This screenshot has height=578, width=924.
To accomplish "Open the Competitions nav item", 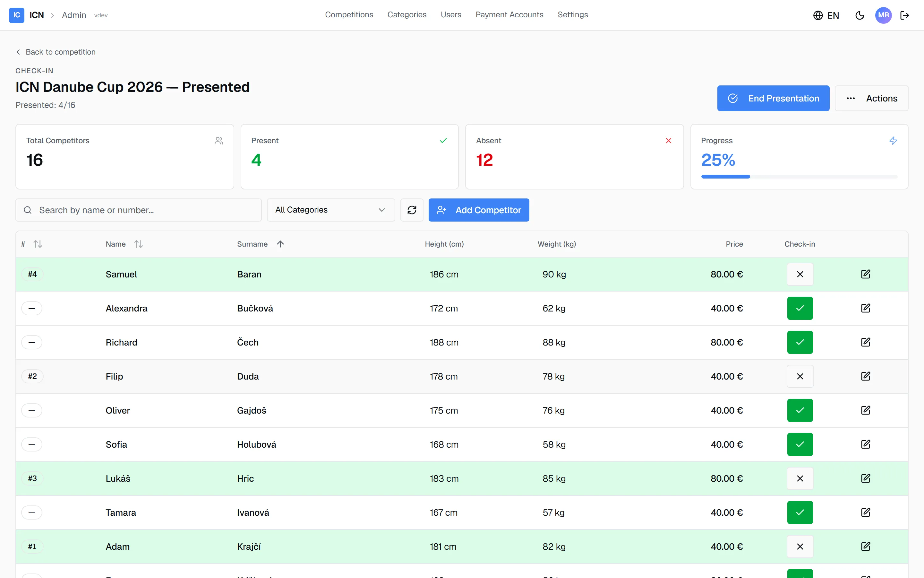I will 349,14.
